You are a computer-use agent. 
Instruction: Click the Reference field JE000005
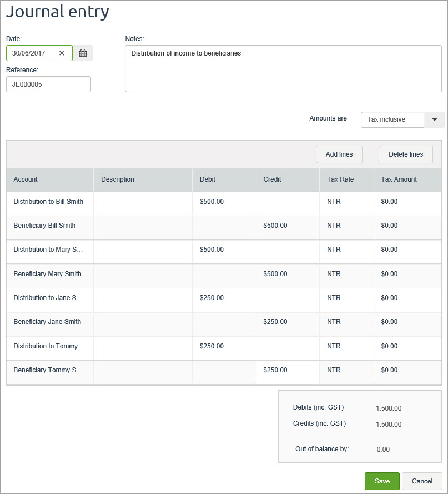pyautogui.click(x=48, y=84)
